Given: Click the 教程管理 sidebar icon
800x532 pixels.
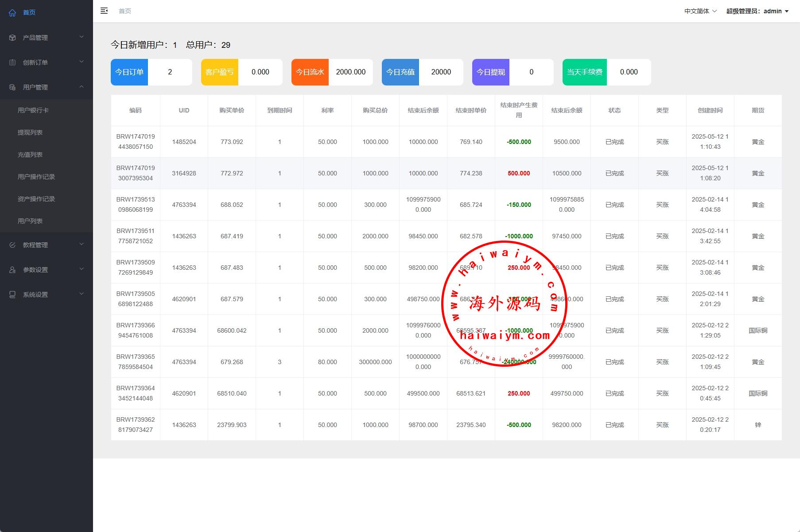Looking at the screenshot, I should 12,245.
